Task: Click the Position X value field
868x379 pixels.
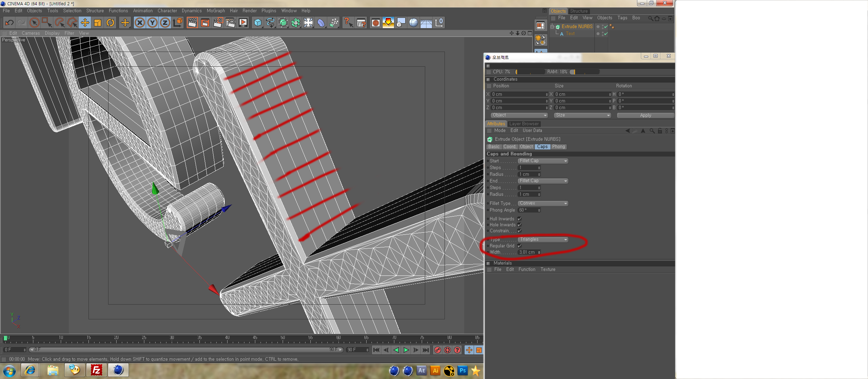Action: (519, 94)
